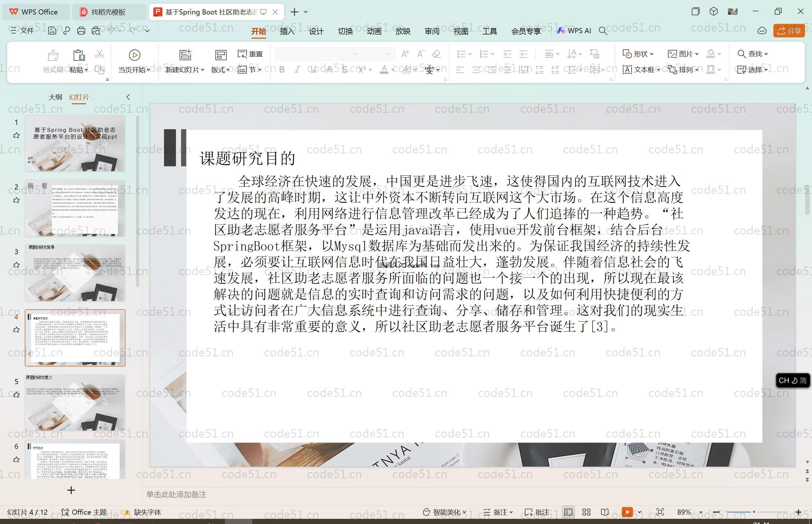Screen dimensions: 812x524
Task: Click the search magnifier in ribbon tabs
Action: pyautogui.click(x=603, y=31)
